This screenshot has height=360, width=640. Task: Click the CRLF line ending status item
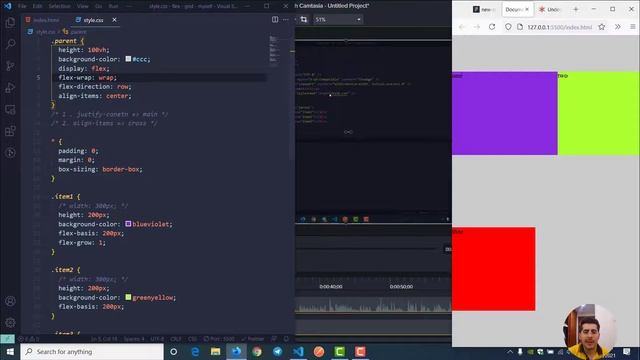[176, 339]
